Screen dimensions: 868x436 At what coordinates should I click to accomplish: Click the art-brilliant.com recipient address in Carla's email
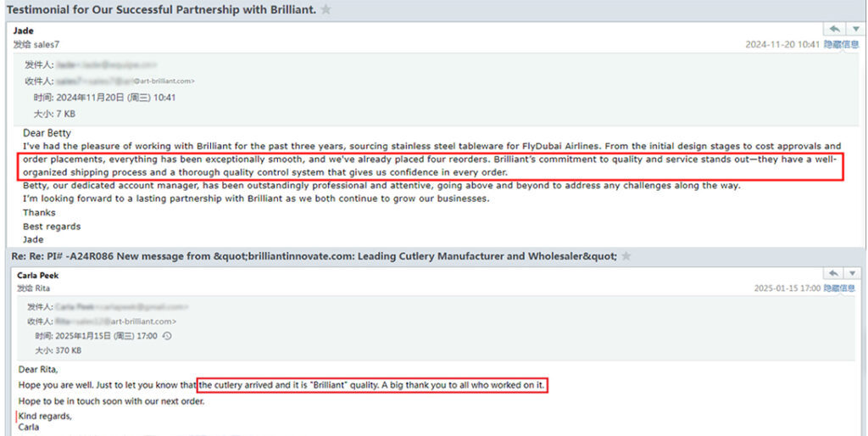[x=146, y=321]
